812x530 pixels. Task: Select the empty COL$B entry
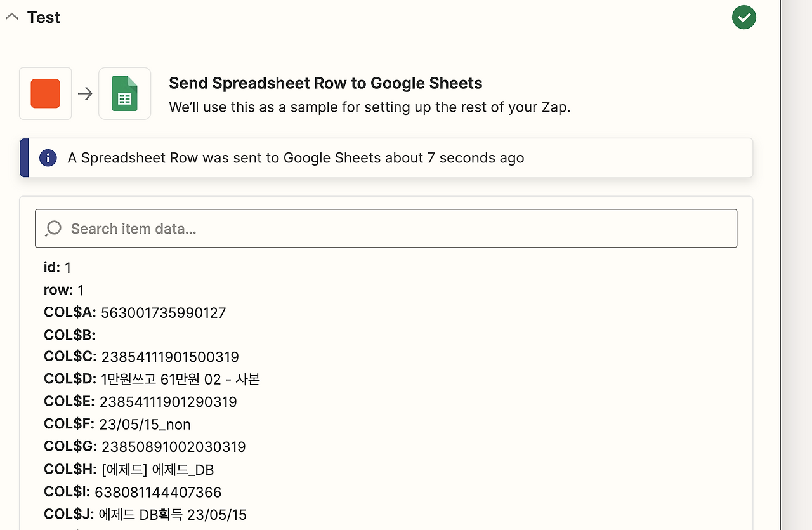70,335
